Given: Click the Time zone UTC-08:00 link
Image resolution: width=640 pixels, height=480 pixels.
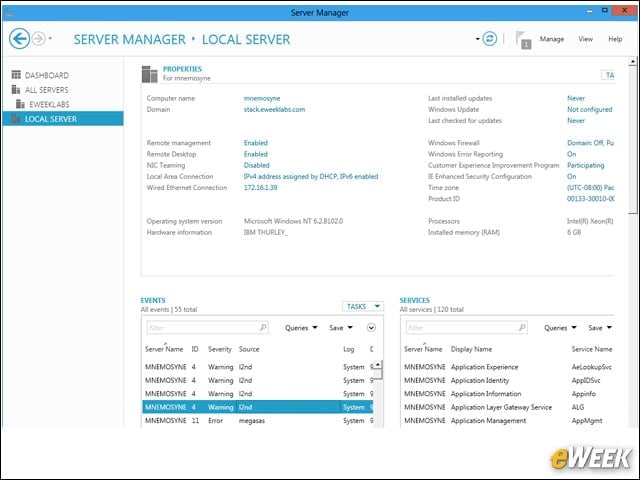Looking at the screenshot, I should (590, 187).
